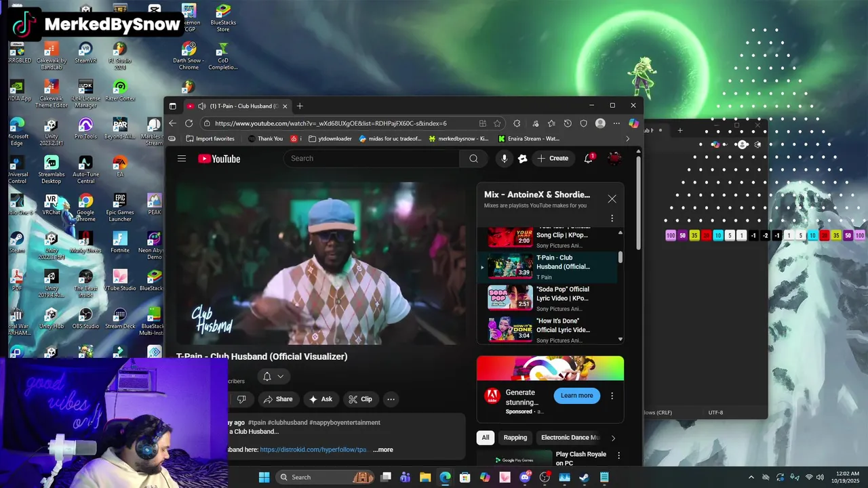Click the Ask button below the video

click(x=320, y=399)
